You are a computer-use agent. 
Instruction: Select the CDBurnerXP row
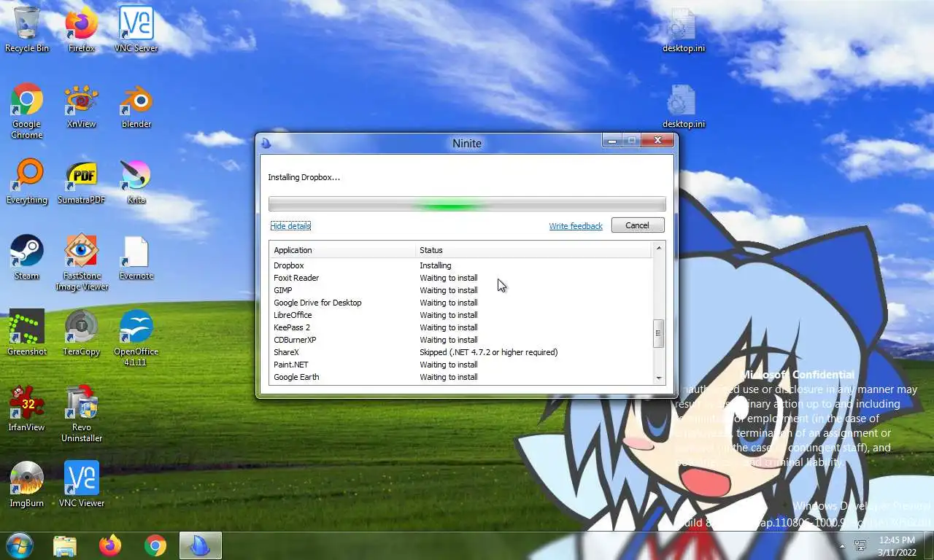(x=460, y=340)
